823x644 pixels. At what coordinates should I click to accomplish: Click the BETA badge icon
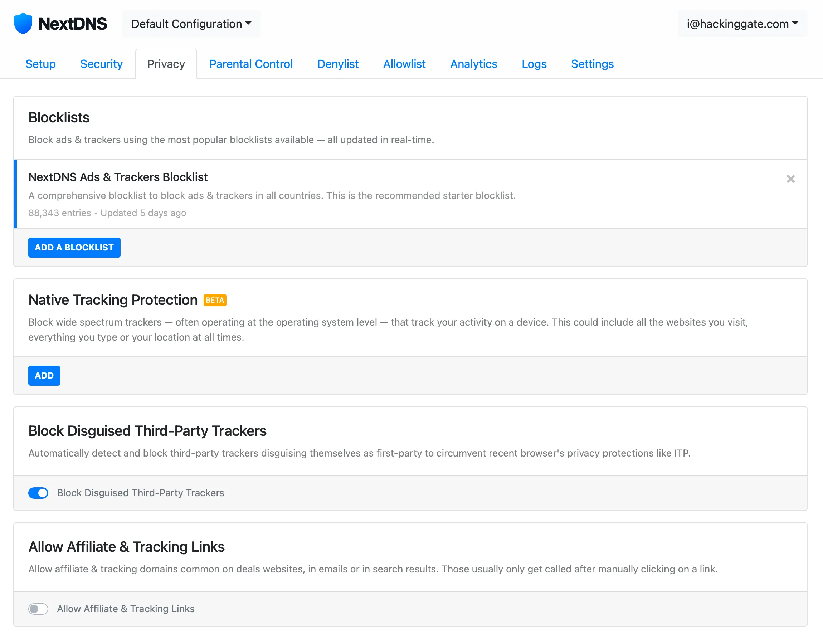214,300
